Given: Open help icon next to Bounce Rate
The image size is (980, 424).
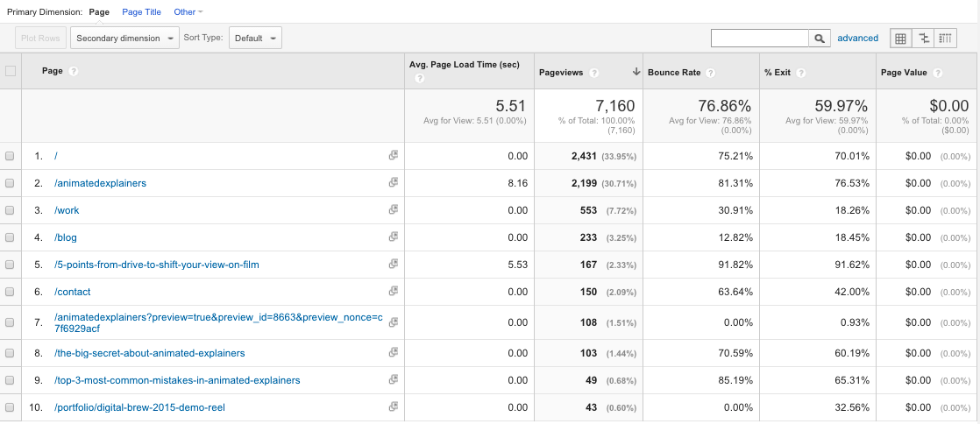Looking at the screenshot, I should pos(710,73).
